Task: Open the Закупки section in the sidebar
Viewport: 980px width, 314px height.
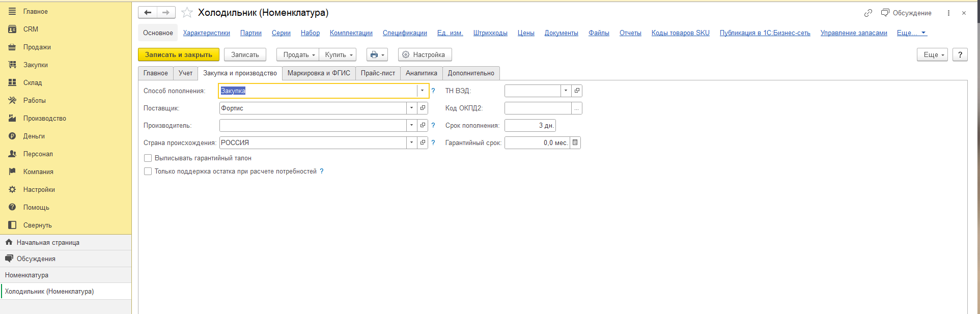Action: pos(66,65)
